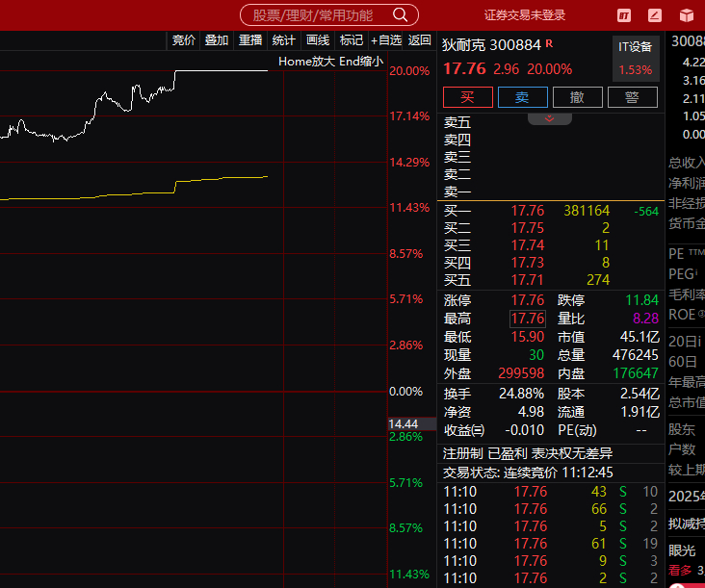Click 证券交易未登录 login link
The height and width of the screenshot is (588, 705).
[524, 15]
